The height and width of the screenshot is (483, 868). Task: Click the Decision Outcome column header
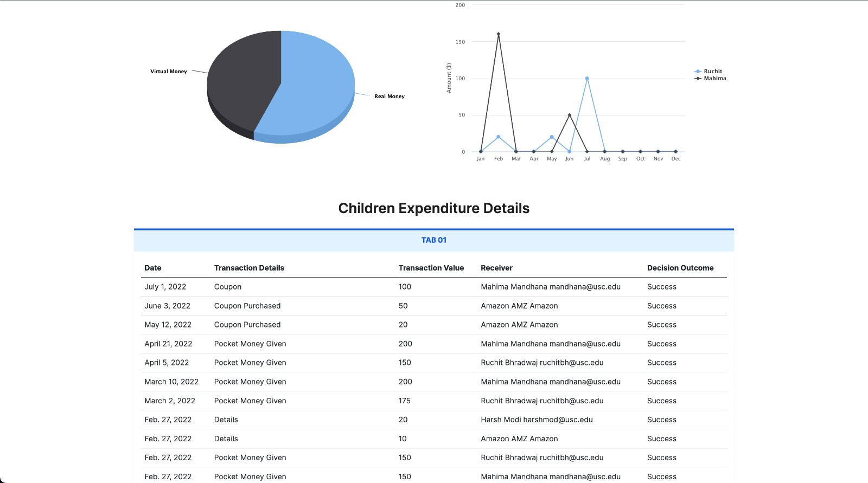coord(680,268)
